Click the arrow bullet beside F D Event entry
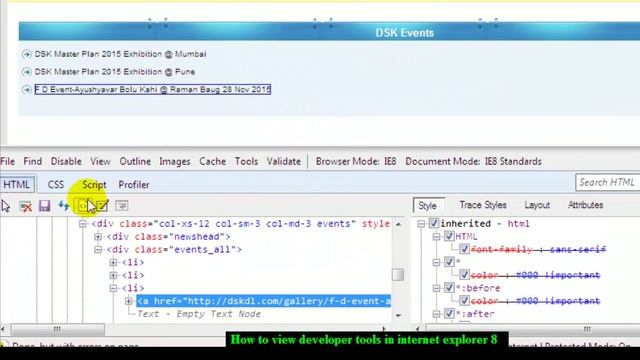The width and height of the screenshot is (640, 360). tap(27, 89)
